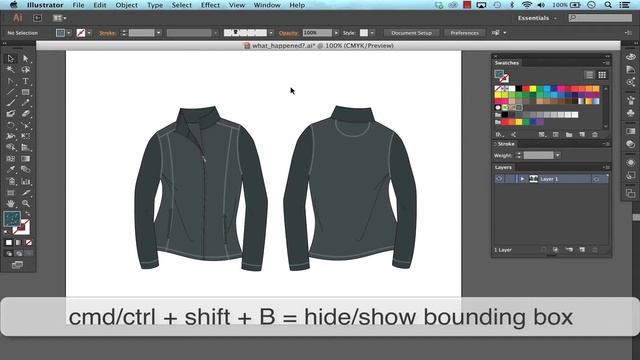Open fill color dropdown in control bar
This screenshot has height=360, width=640.
(69, 33)
